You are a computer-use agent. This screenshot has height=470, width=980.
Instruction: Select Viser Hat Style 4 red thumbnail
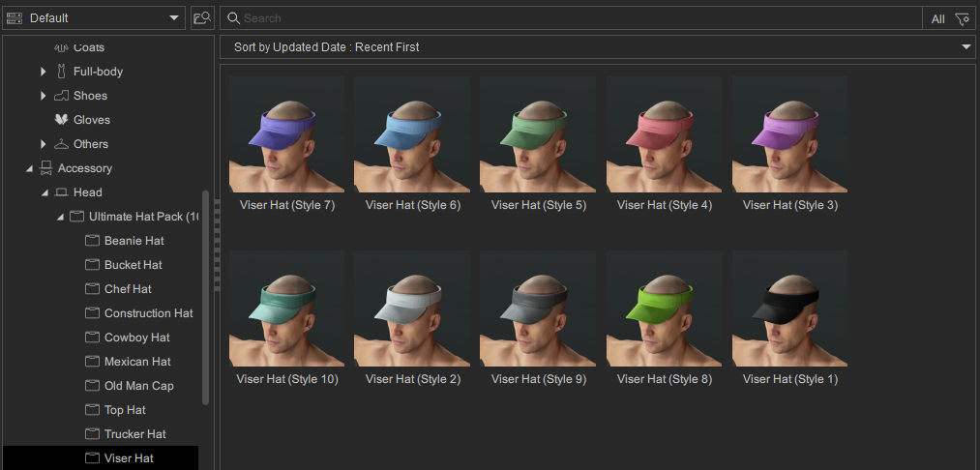pos(665,134)
